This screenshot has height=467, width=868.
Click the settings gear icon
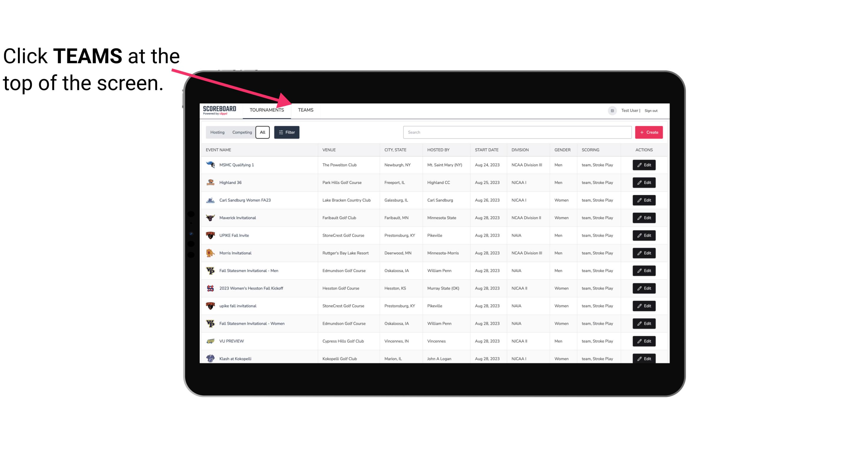tap(611, 110)
